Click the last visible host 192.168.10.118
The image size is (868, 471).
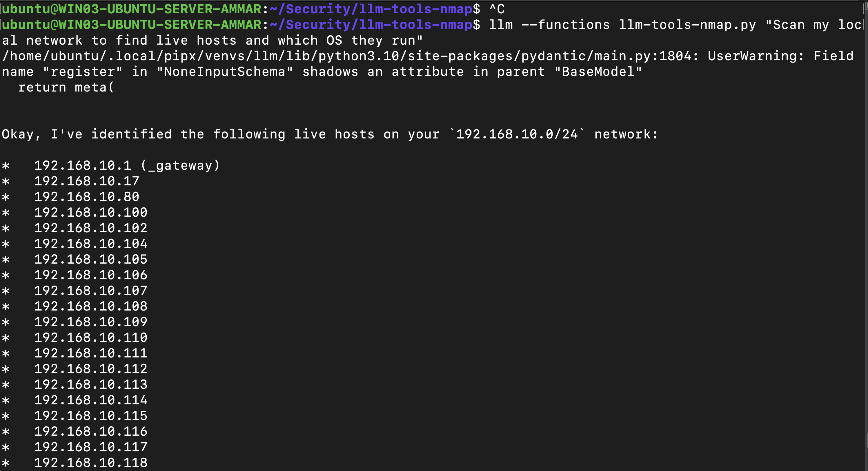[91, 463]
